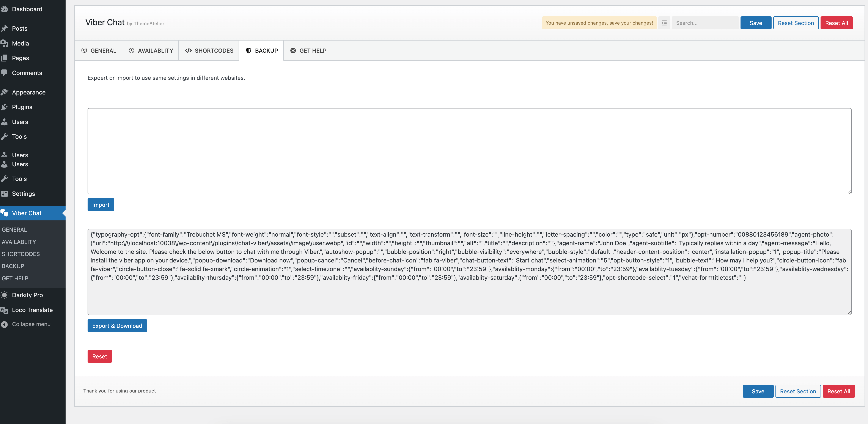Image resolution: width=868 pixels, height=424 pixels.
Task: Click the Viber Chat bubbles icon
Action: (x=4, y=213)
